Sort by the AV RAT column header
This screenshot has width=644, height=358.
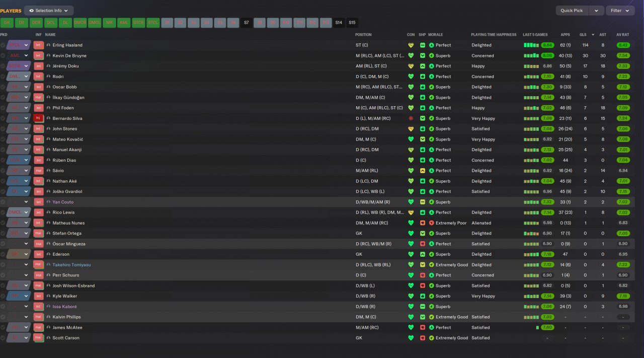[623, 35]
